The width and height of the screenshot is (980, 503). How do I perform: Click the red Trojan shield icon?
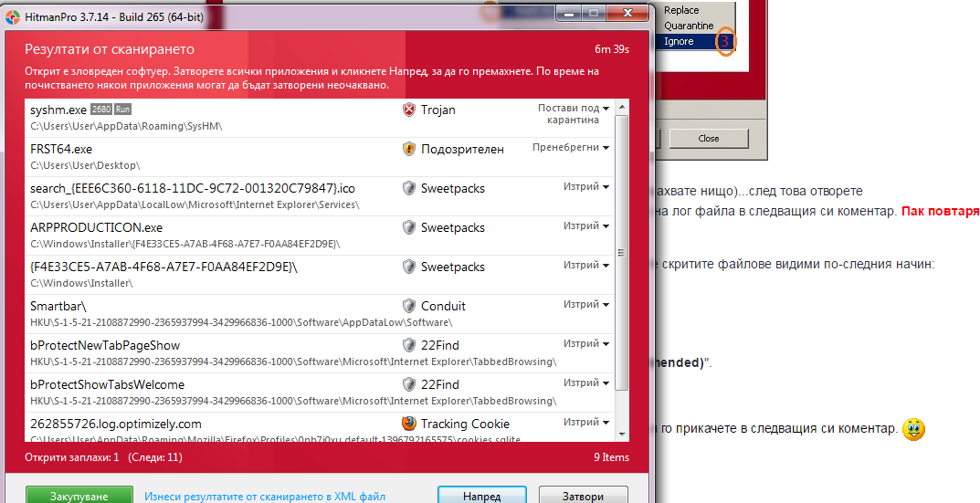409,110
